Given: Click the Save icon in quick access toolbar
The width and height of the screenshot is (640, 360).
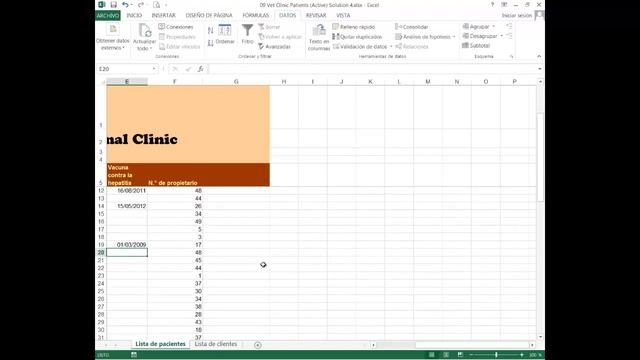Looking at the screenshot, I should pyautogui.click(x=113, y=5).
